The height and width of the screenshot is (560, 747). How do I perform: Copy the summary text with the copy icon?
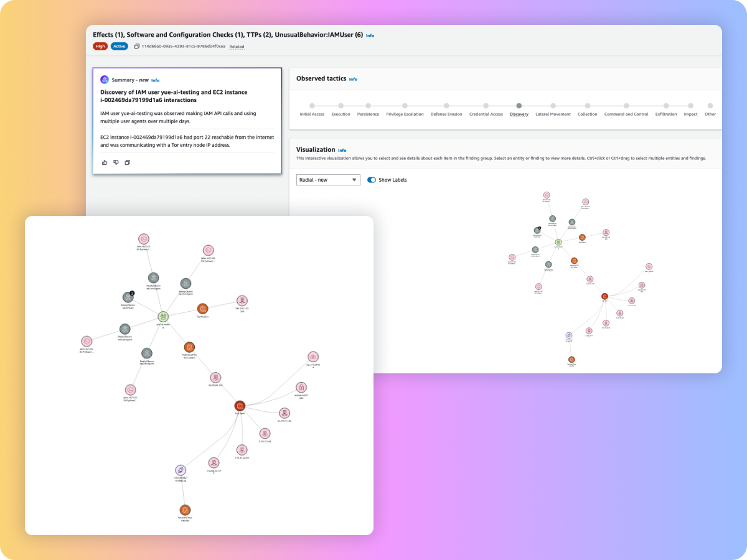127,162
